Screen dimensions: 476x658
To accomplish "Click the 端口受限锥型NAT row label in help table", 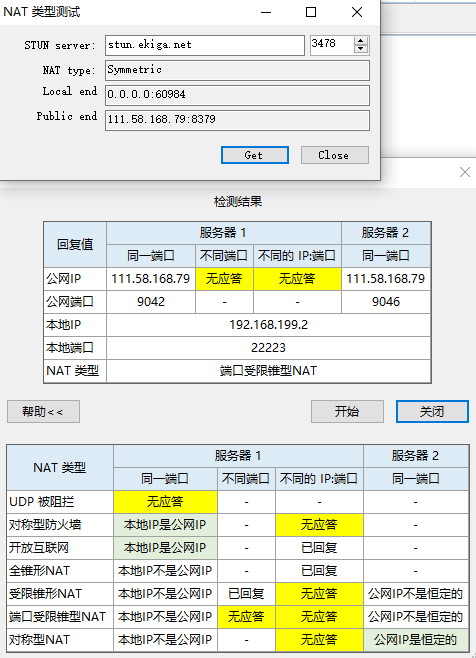I will (x=58, y=617).
